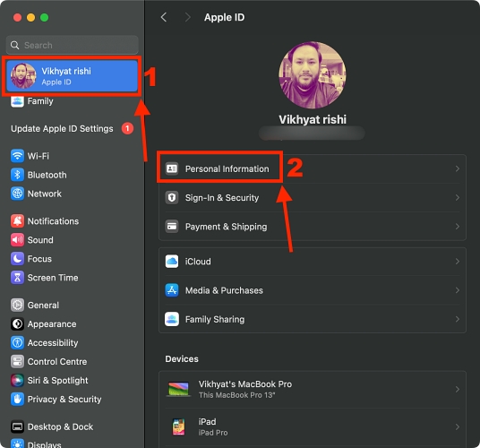Click the Privacy & Security hand icon
Image resolution: width=480 pixels, height=448 pixels.
17,399
